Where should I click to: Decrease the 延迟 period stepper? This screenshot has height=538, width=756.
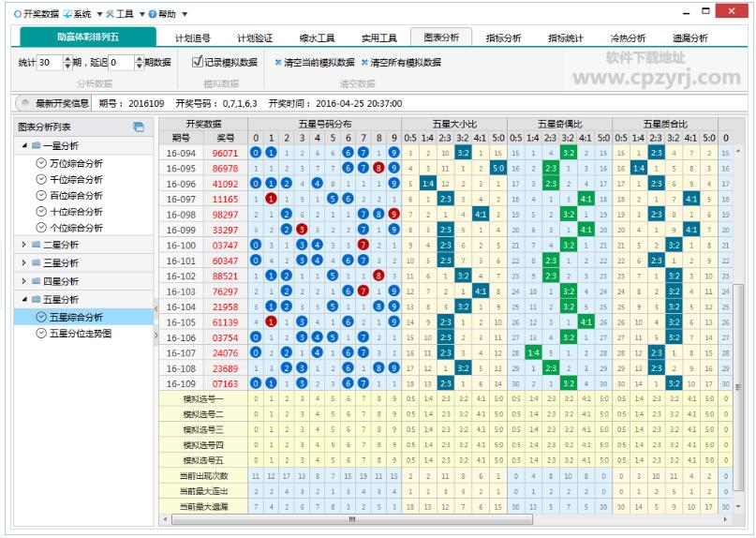pos(140,66)
